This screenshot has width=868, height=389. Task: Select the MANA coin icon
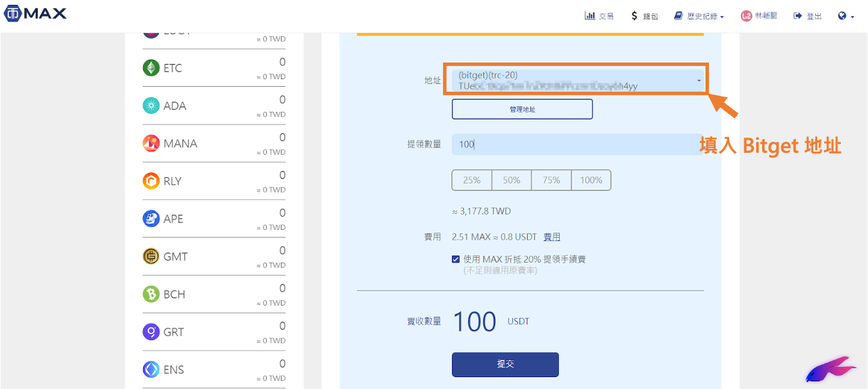pyautogui.click(x=151, y=143)
